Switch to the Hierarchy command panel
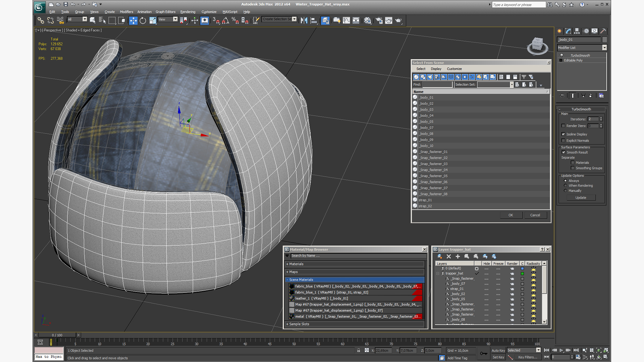Image resolution: width=644 pixels, height=362 pixels. [577, 31]
